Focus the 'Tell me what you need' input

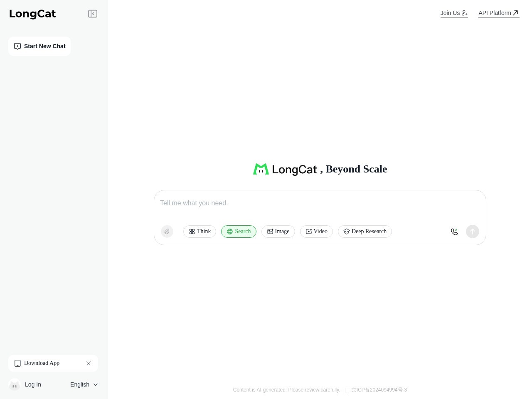pos(320,203)
